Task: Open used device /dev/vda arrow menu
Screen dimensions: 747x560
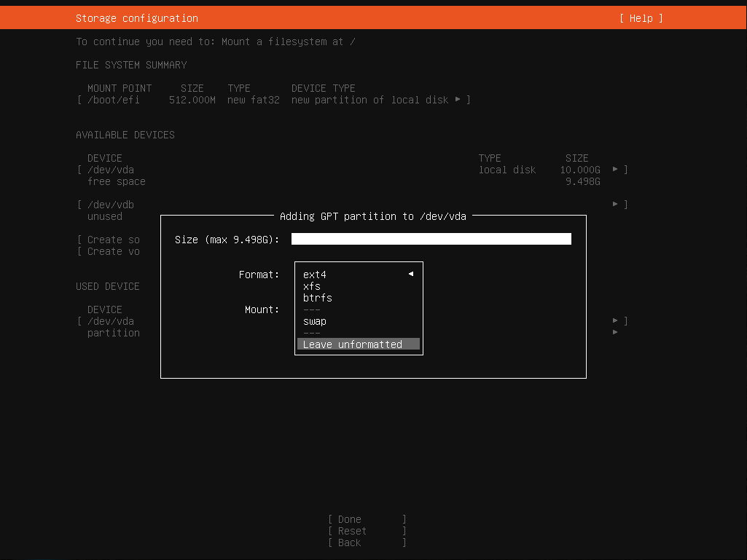Action: pos(615,321)
